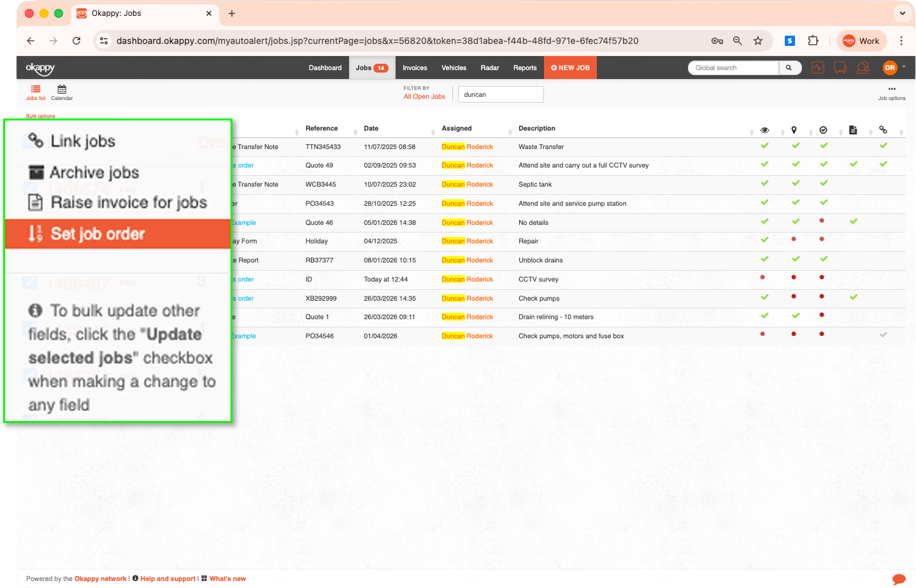This screenshot has width=916, height=588.
Task: Open the DR profile dropdown arrow
Action: point(903,67)
